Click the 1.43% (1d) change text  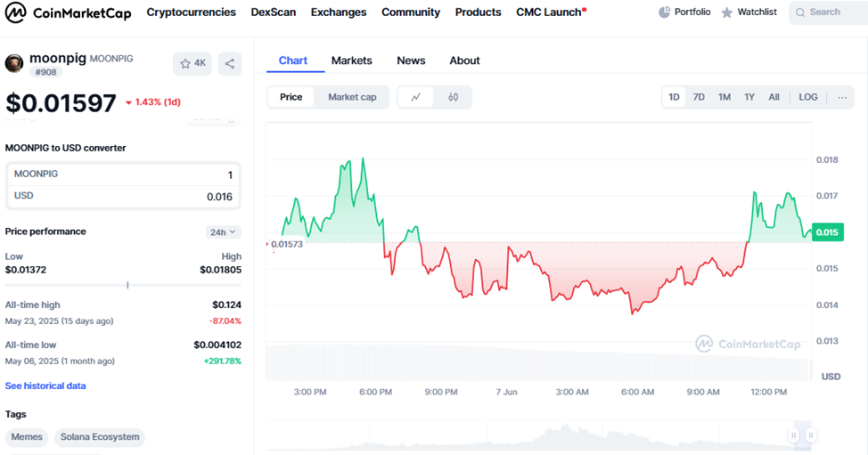(x=158, y=102)
